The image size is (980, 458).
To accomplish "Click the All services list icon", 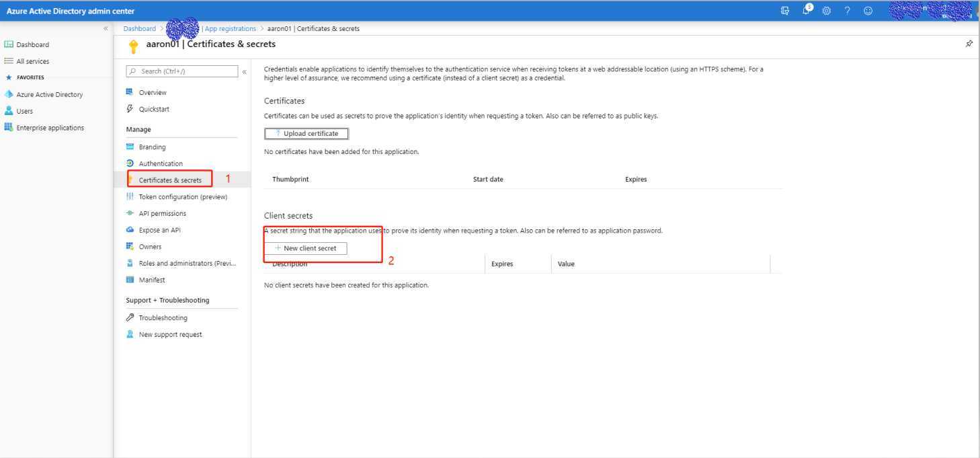I will [9, 61].
